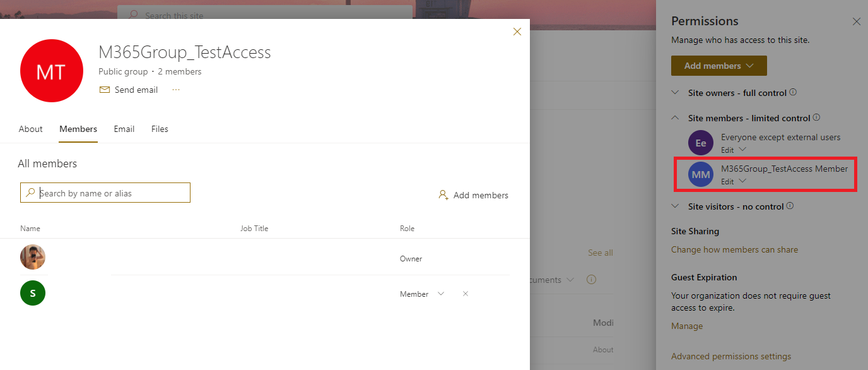Click the All members heading

47,164
